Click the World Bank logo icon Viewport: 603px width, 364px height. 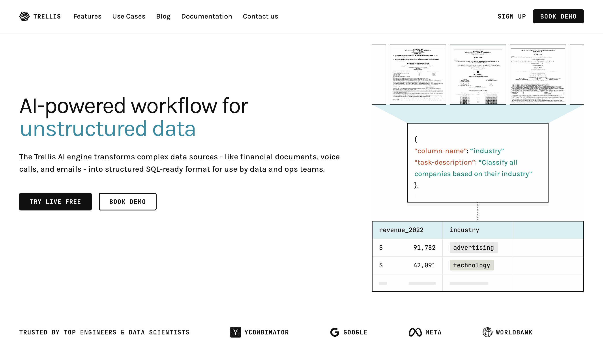click(487, 332)
